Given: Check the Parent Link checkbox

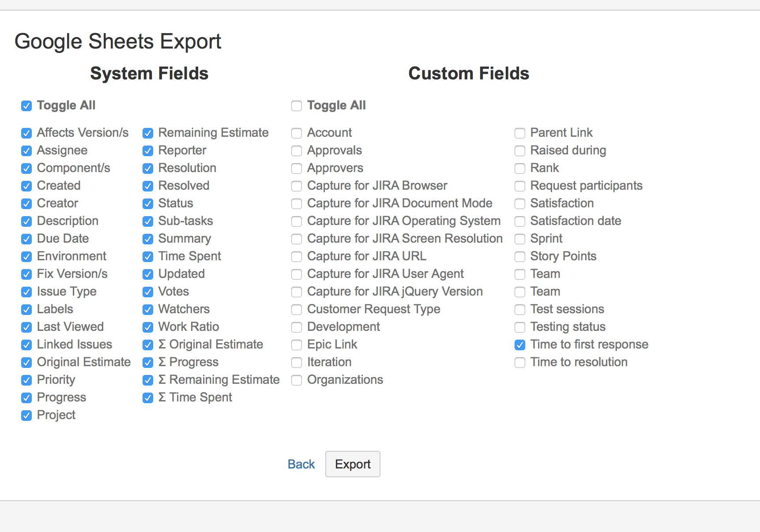Looking at the screenshot, I should coord(520,133).
